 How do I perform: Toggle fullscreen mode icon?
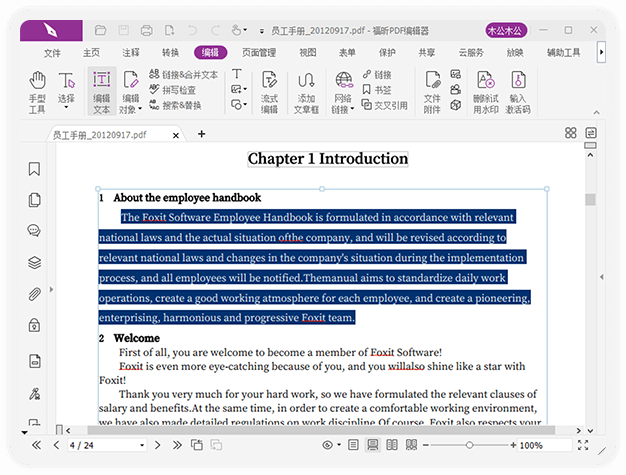pyautogui.click(x=583, y=445)
